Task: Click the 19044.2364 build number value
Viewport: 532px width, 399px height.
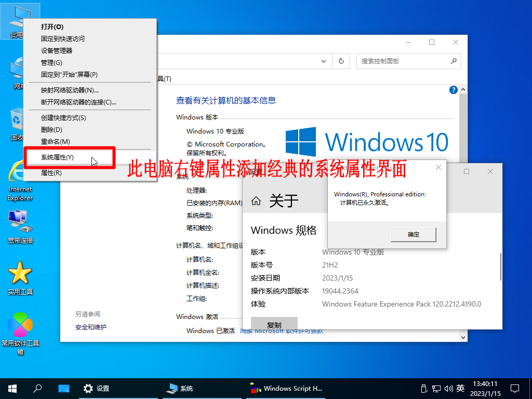Action: pos(340,291)
